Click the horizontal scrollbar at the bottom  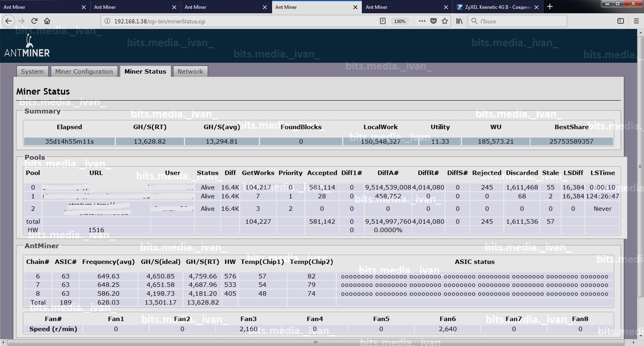[316, 343]
